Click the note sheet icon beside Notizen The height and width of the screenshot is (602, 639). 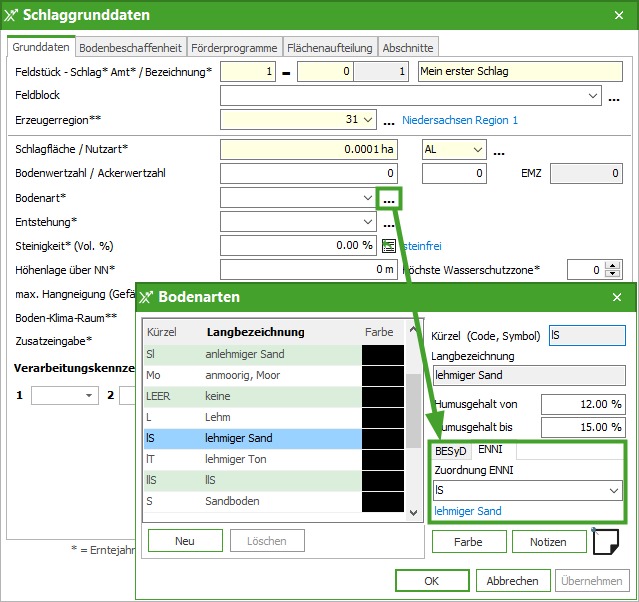coord(604,542)
